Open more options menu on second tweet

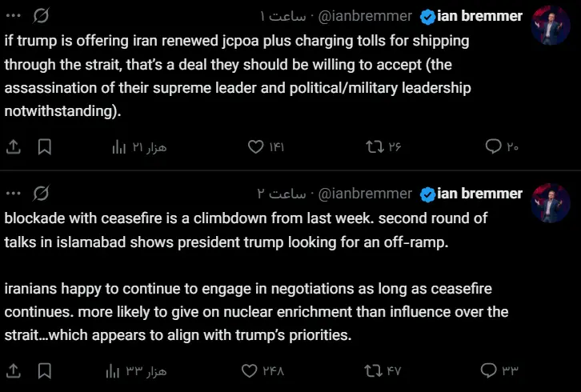[14, 193]
